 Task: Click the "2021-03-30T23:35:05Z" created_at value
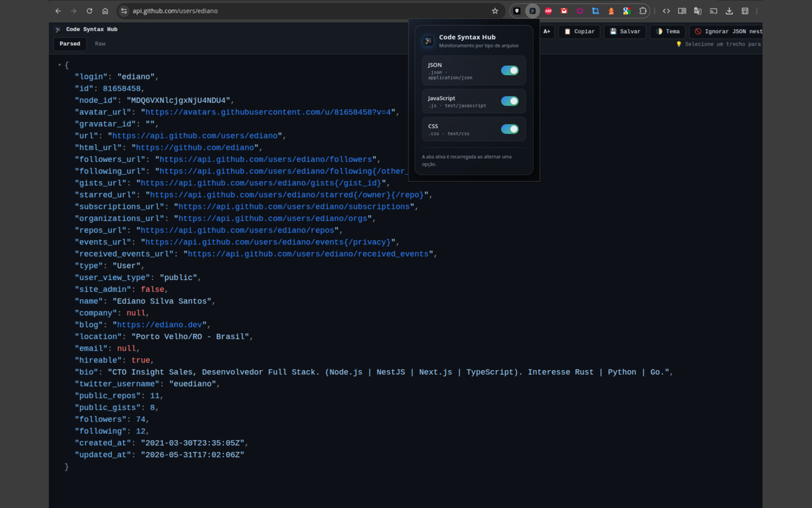[192, 443]
